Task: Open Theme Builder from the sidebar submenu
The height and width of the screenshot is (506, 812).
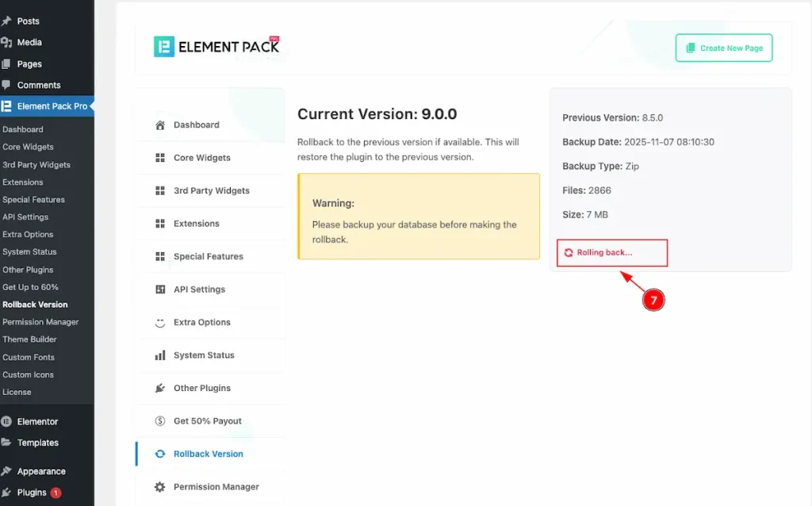Action: point(29,339)
